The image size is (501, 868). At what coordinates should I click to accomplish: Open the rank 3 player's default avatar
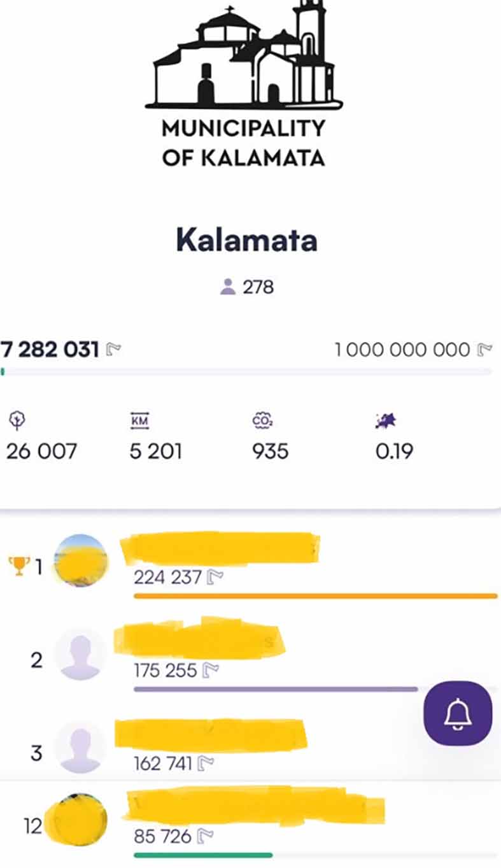point(80,747)
